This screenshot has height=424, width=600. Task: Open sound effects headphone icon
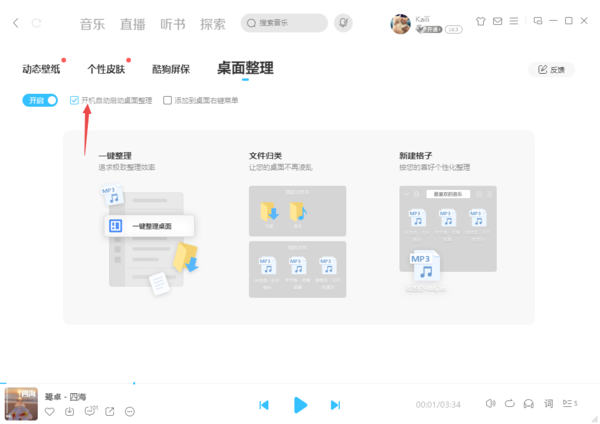coord(528,403)
